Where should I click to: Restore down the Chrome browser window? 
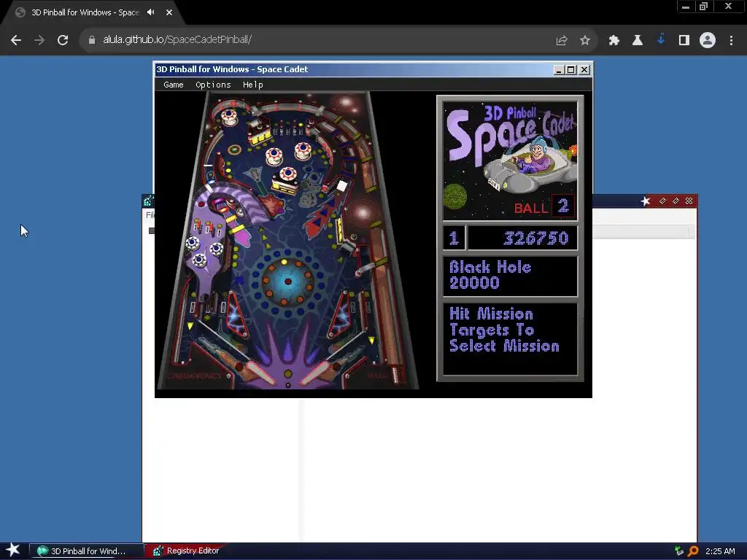704,7
